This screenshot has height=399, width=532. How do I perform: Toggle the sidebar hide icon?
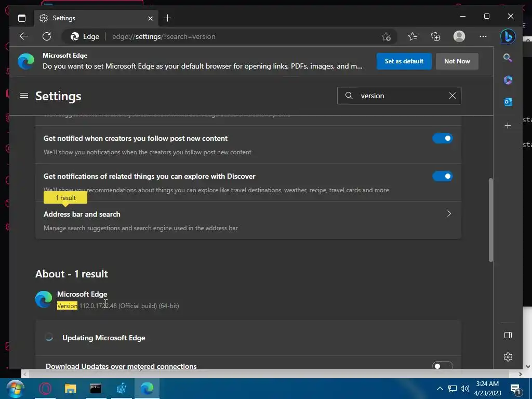tap(508, 335)
